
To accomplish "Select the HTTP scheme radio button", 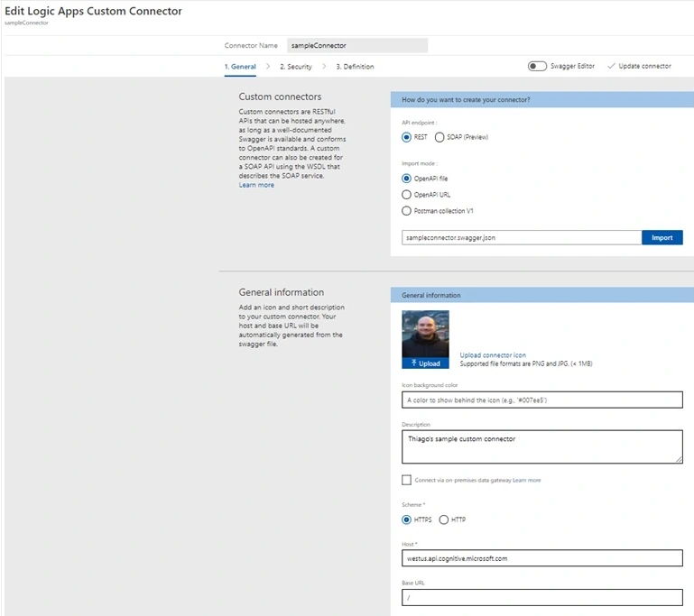I will [x=443, y=519].
